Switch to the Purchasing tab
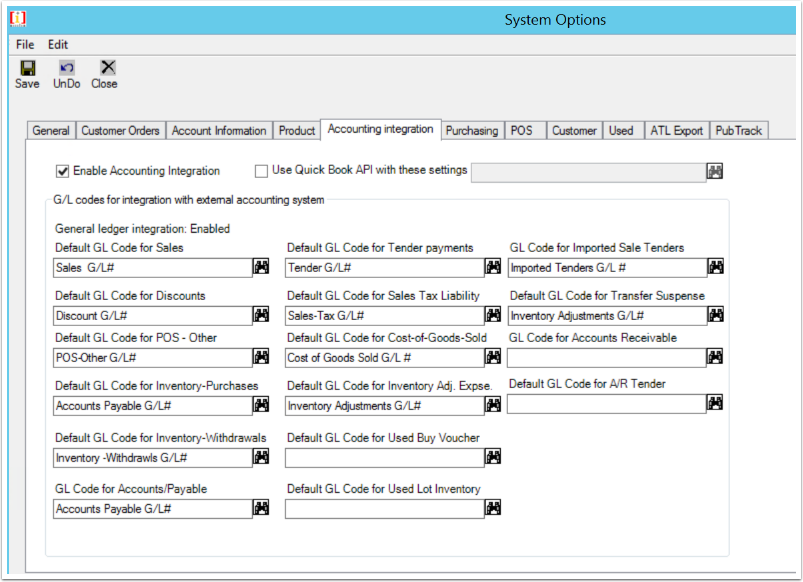 472,131
